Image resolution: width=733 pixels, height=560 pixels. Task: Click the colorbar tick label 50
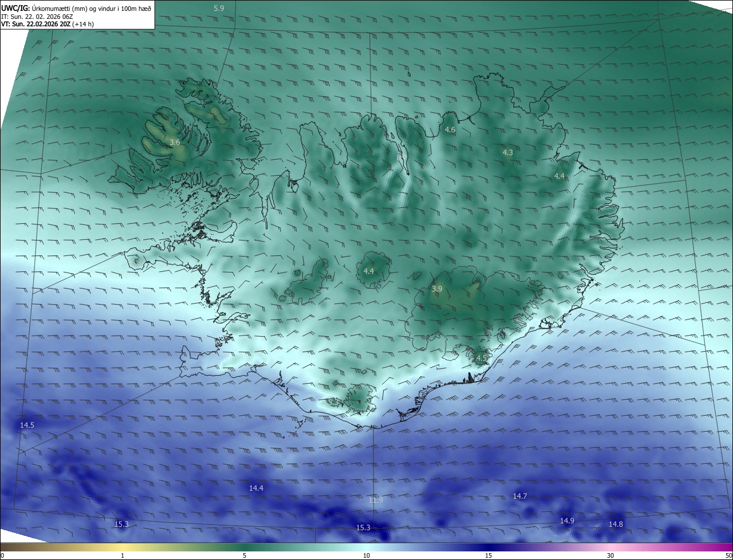pyautogui.click(x=728, y=555)
